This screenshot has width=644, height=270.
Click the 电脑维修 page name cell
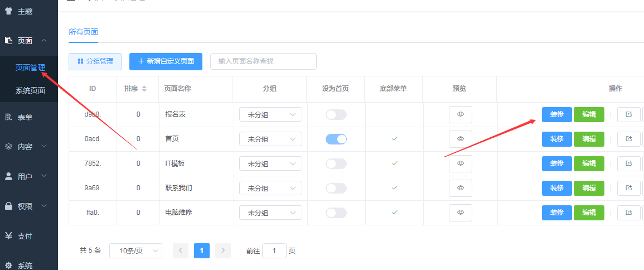tap(178, 213)
